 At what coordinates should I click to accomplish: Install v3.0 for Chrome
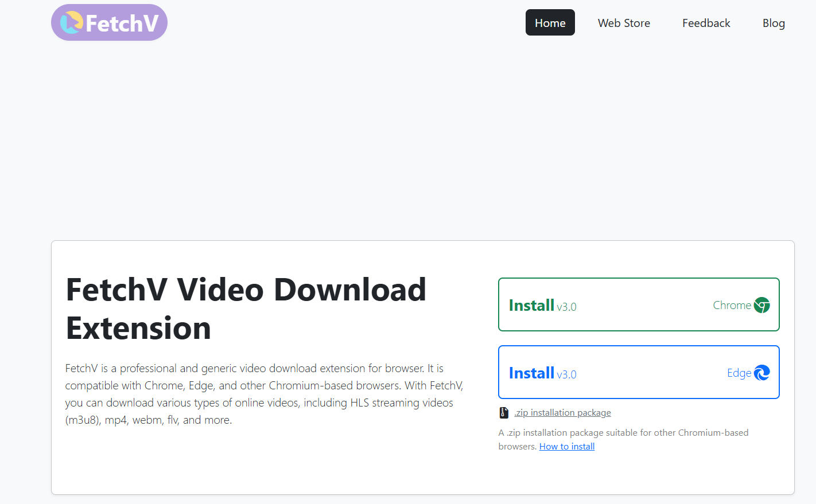639,304
